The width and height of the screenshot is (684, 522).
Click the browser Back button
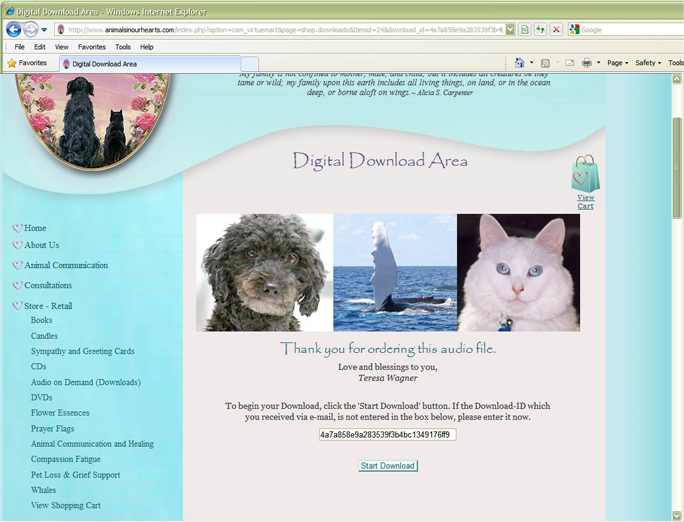point(14,30)
